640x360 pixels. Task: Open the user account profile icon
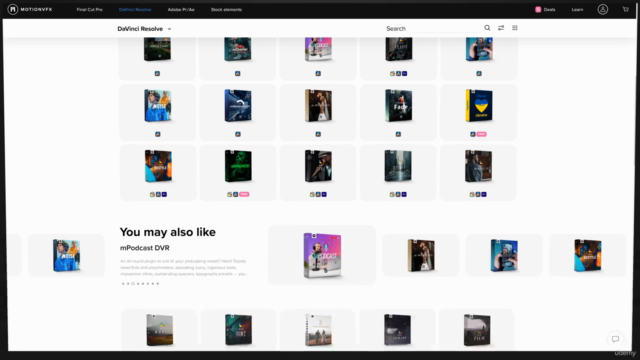(602, 9)
